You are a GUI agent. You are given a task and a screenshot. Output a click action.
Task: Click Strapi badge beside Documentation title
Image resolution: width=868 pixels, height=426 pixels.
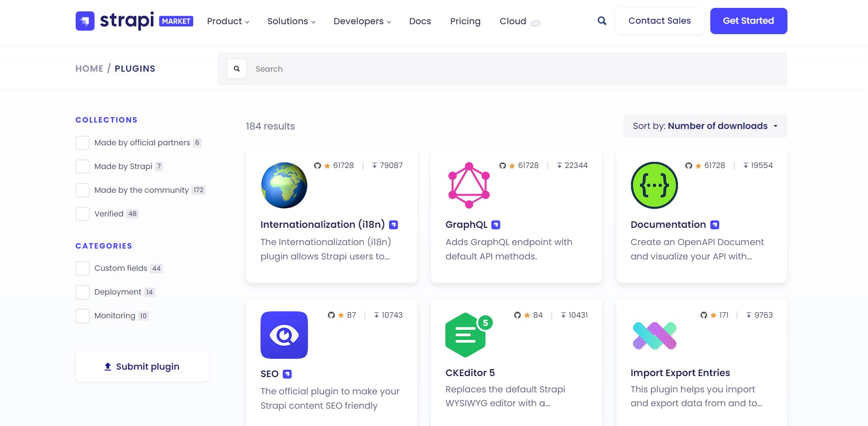tap(715, 225)
